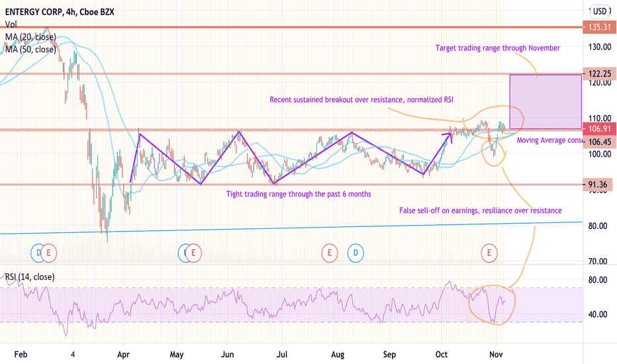
Task: Click the Feb label on time axis
Action: (21, 355)
